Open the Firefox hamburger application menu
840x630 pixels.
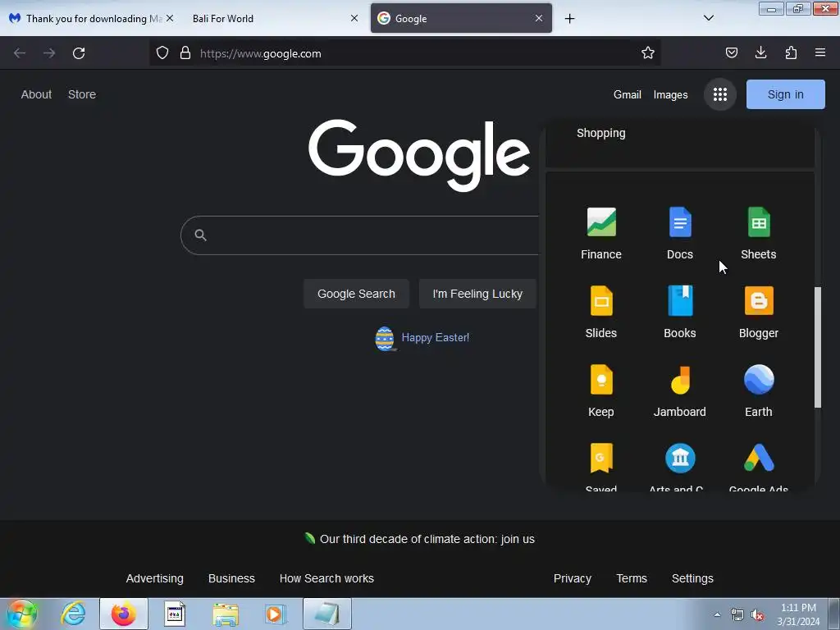[819, 52]
